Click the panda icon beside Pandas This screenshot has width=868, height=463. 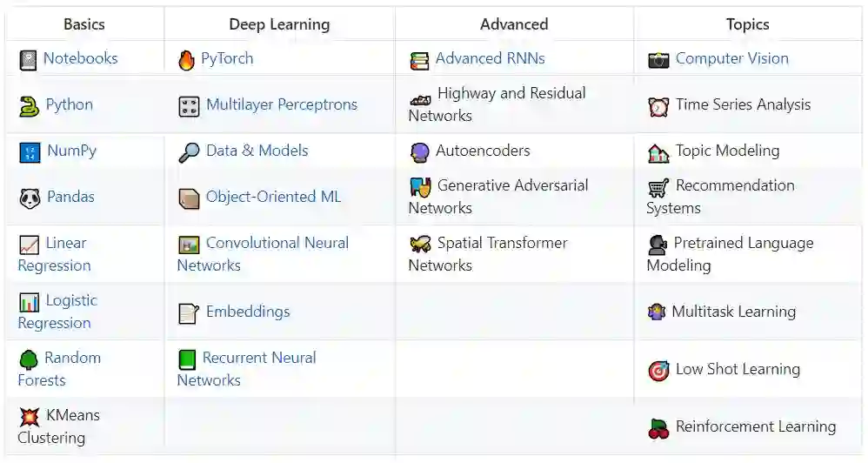[30, 198]
